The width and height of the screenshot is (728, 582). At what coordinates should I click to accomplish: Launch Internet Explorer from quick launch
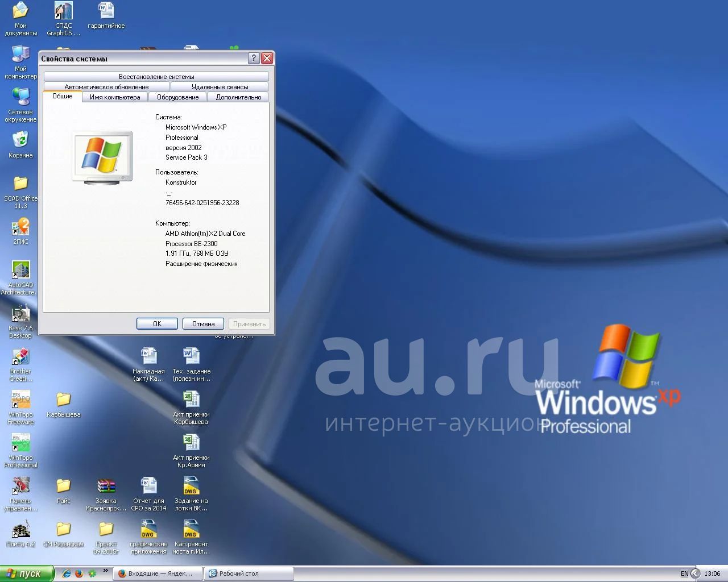pyautogui.click(x=66, y=573)
